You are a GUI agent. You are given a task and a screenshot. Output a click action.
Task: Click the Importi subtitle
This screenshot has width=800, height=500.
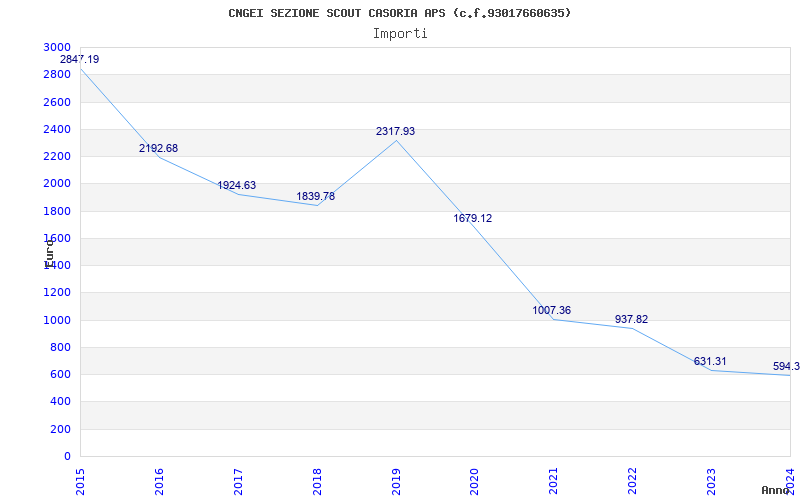click(400, 34)
